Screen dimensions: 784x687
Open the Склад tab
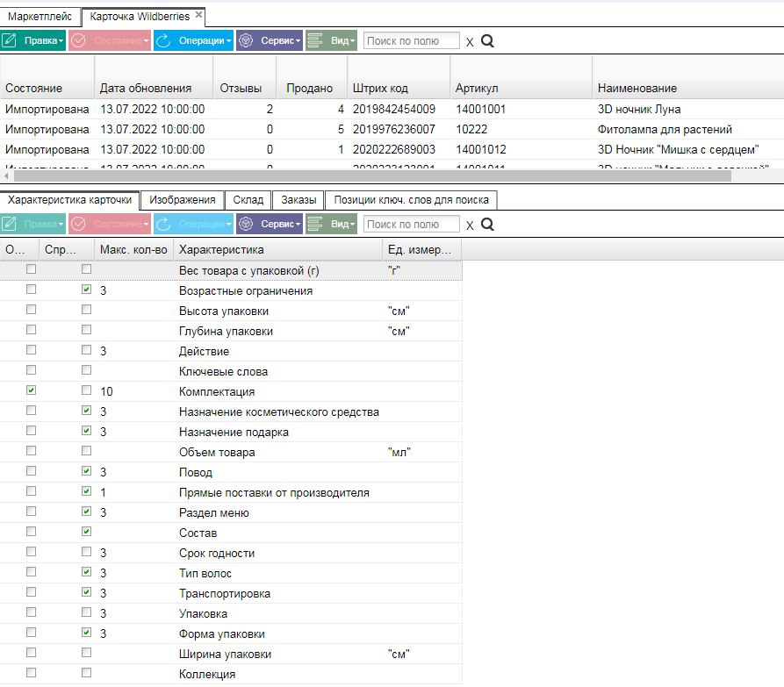pyautogui.click(x=248, y=200)
